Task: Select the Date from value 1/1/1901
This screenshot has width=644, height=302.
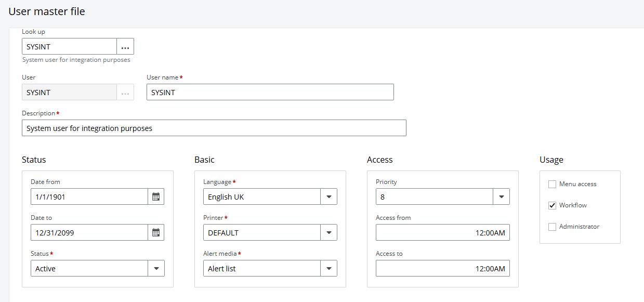Action: (x=88, y=196)
